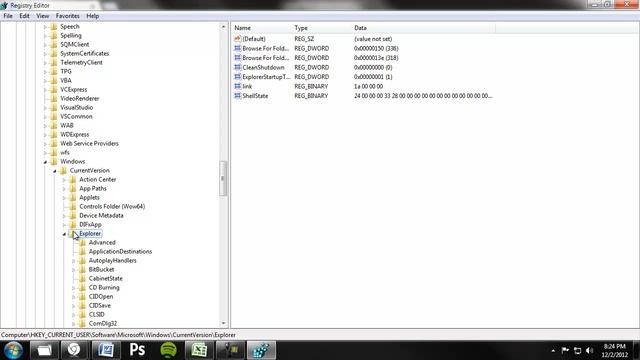This screenshot has height=360, width=640.
Task: Collapse the Windows key
Action: [45, 162]
